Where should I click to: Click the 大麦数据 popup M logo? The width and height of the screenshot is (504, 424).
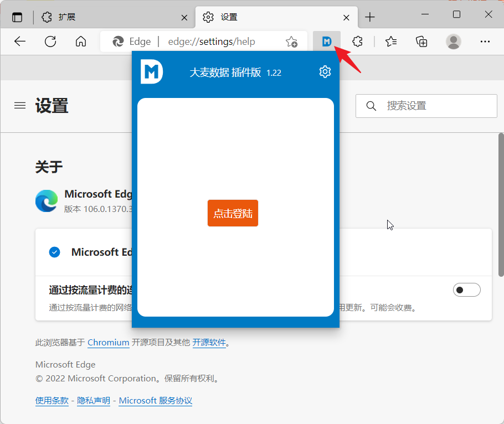click(152, 71)
